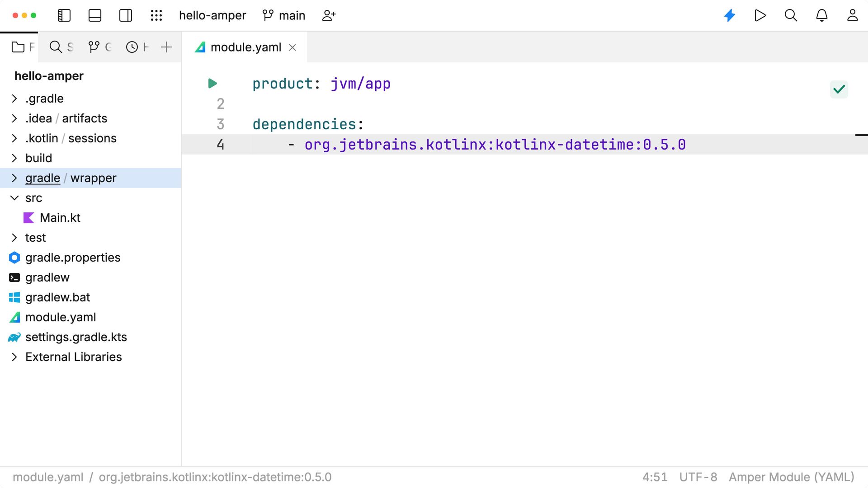Click line number 3 in the gutter
Image resolution: width=868 pixels, height=488 pixels.
tap(221, 124)
